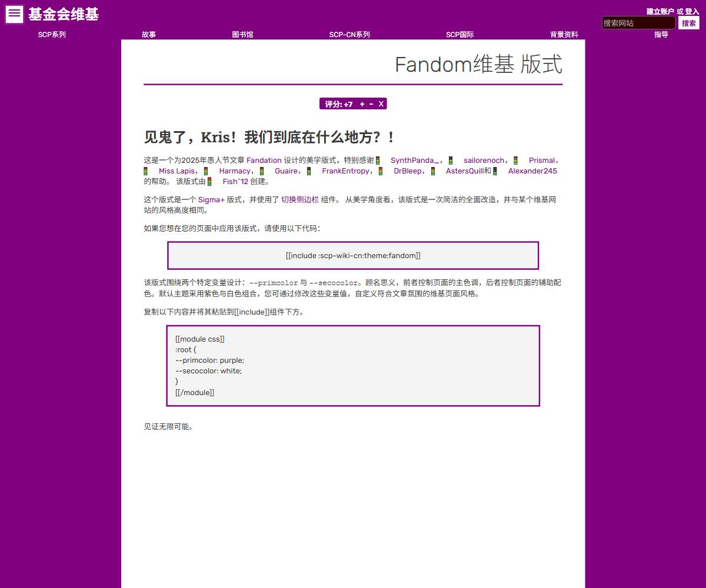Screen dimensions: 706x588
Task: Click the 搜索 search button
Action: point(688,24)
